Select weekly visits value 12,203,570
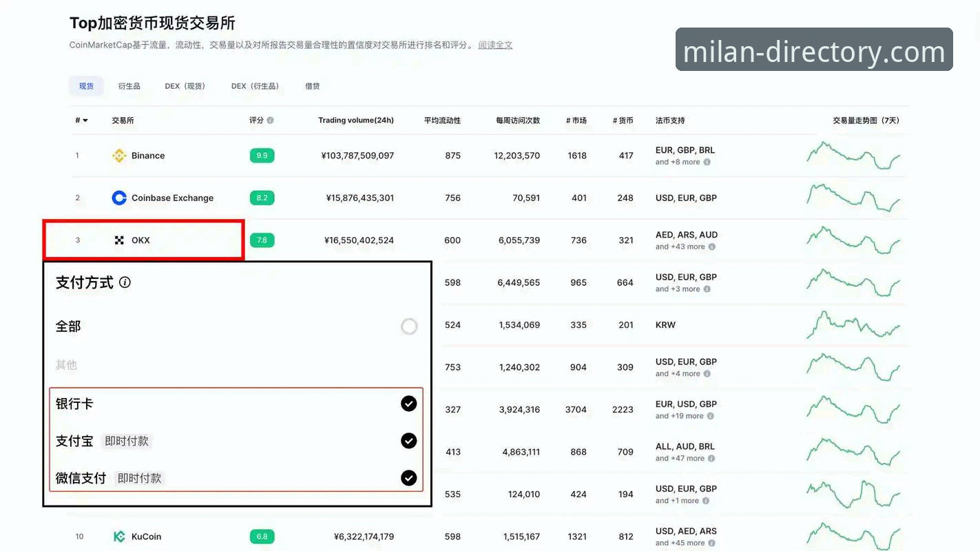The width and height of the screenshot is (980, 551). [x=517, y=156]
